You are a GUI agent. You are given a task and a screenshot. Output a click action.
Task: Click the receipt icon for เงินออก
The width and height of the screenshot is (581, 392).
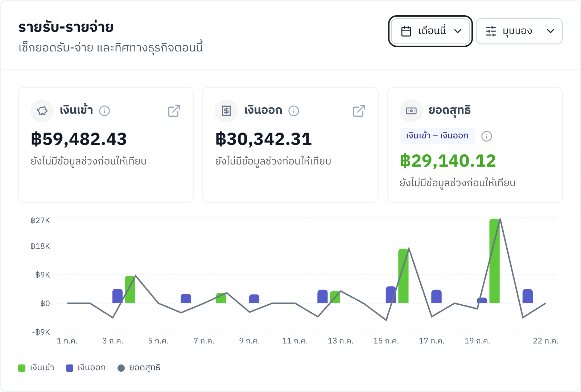[x=226, y=111]
